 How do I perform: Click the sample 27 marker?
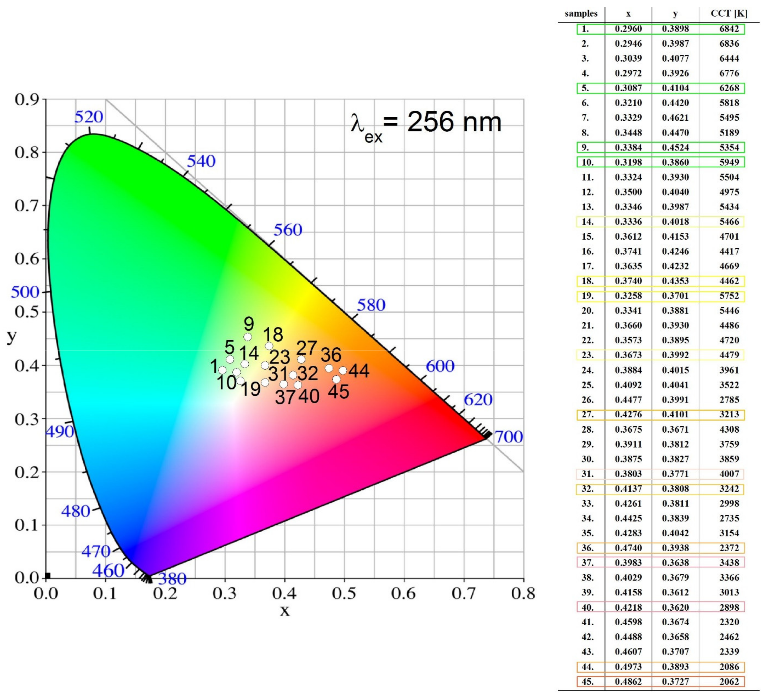[301, 359]
